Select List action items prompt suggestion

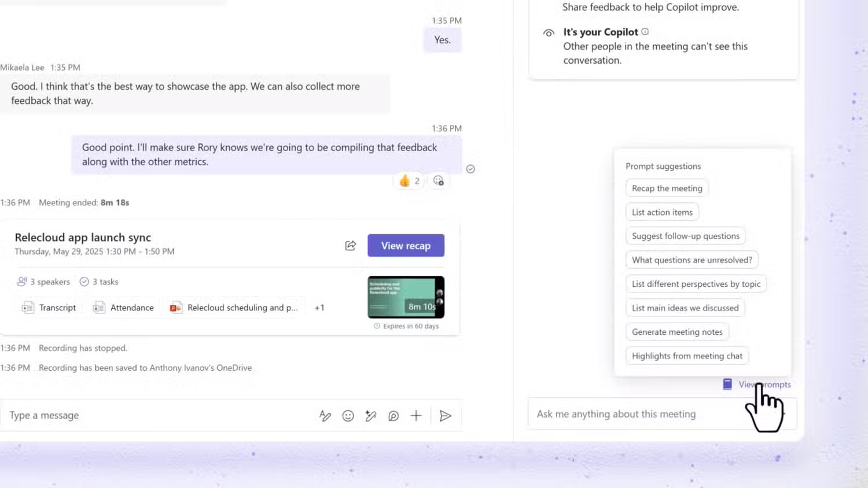click(662, 212)
